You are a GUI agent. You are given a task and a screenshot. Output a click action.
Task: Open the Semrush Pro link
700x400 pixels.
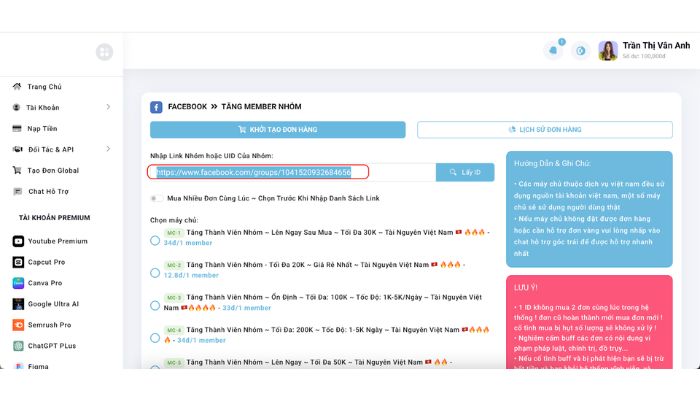49,325
